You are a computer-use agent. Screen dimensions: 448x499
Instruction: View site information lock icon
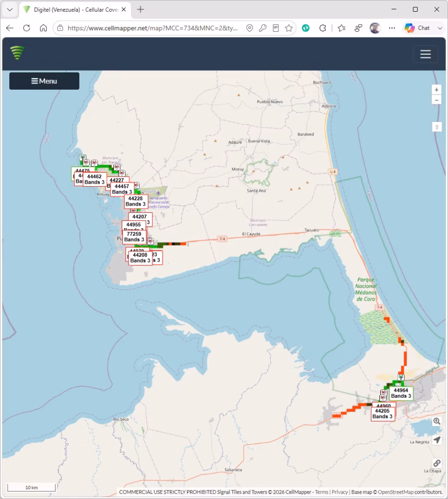click(x=60, y=28)
